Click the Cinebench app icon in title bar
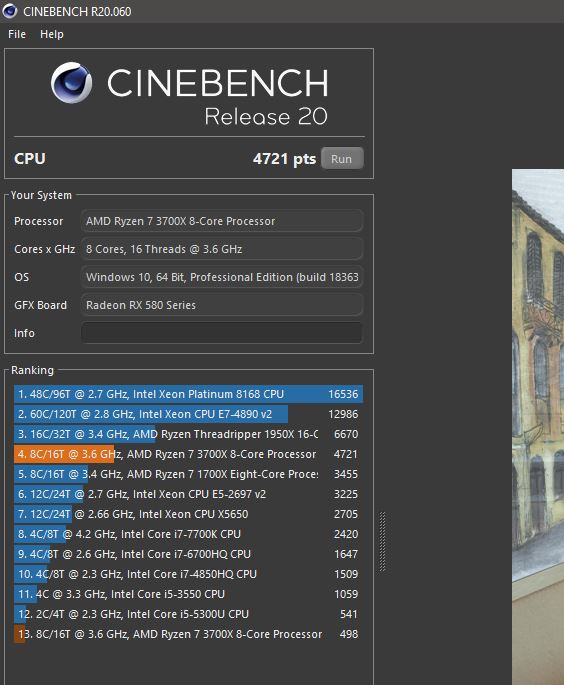Image resolution: width=564 pixels, height=685 pixels. point(9,11)
